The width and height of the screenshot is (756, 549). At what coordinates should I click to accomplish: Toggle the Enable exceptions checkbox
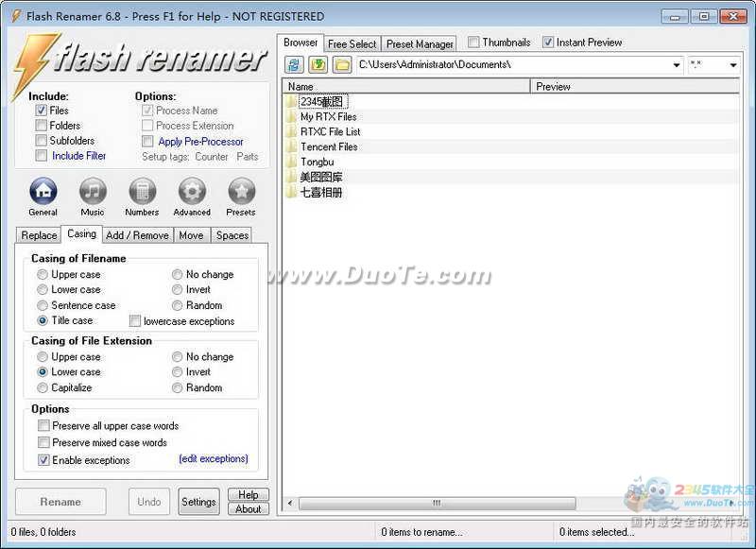coord(43,460)
